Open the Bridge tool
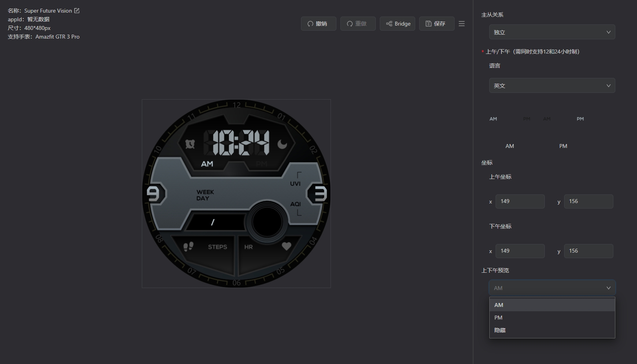Viewport: 637px width, 364px height. 397,24
